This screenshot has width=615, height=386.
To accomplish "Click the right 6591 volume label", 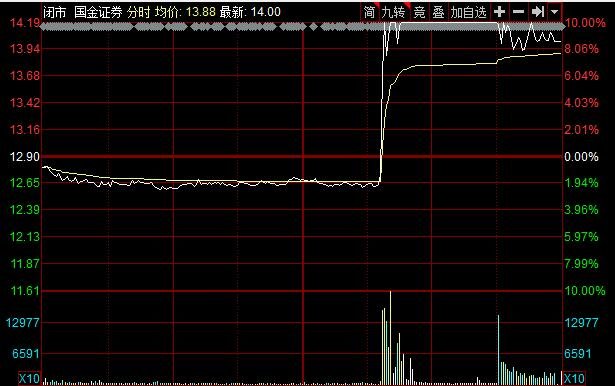I will click(x=578, y=354).
